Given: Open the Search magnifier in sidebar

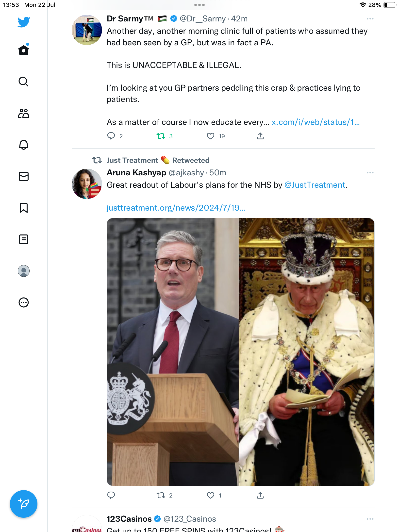Looking at the screenshot, I should click(x=24, y=82).
